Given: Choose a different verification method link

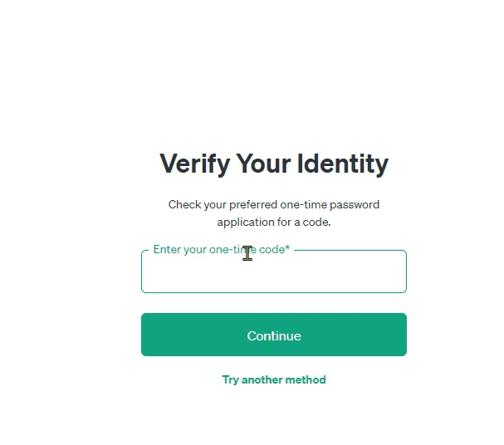Looking at the screenshot, I should tap(274, 379).
